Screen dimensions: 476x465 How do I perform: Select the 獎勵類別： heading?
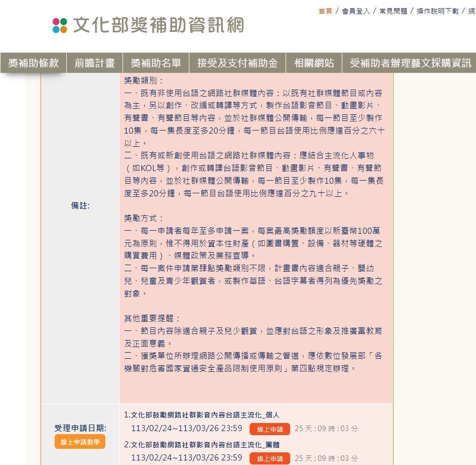pyautogui.click(x=144, y=80)
